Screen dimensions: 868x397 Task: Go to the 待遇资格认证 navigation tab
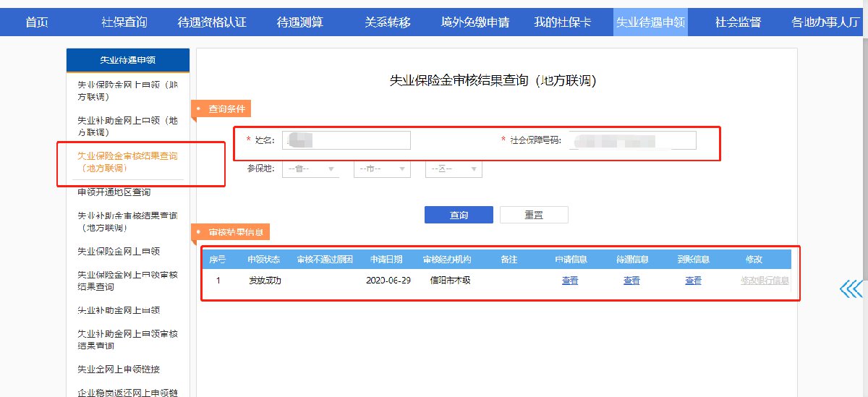pyautogui.click(x=212, y=22)
